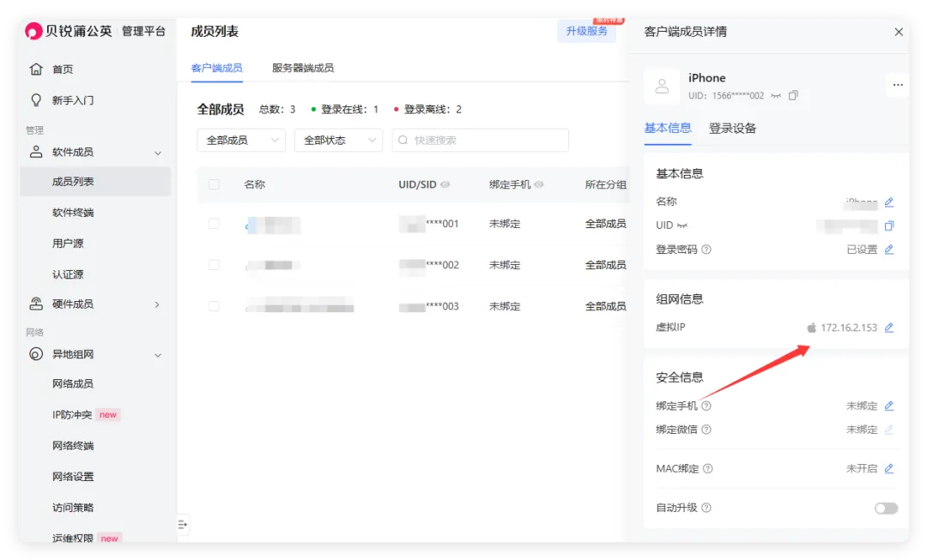Copy UID with icon in iPhone header

pyautogui.click(x=793, y=95)
